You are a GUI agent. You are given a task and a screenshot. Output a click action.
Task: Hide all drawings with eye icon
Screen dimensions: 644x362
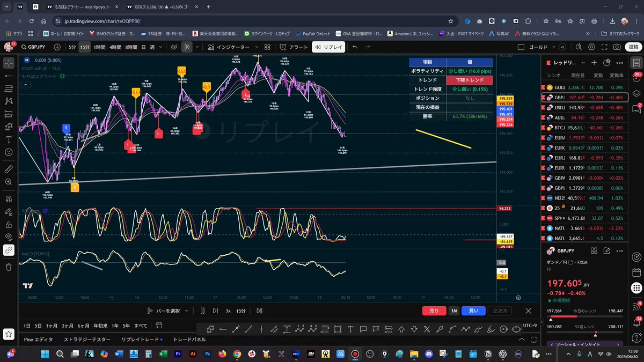tap(9, 237)
